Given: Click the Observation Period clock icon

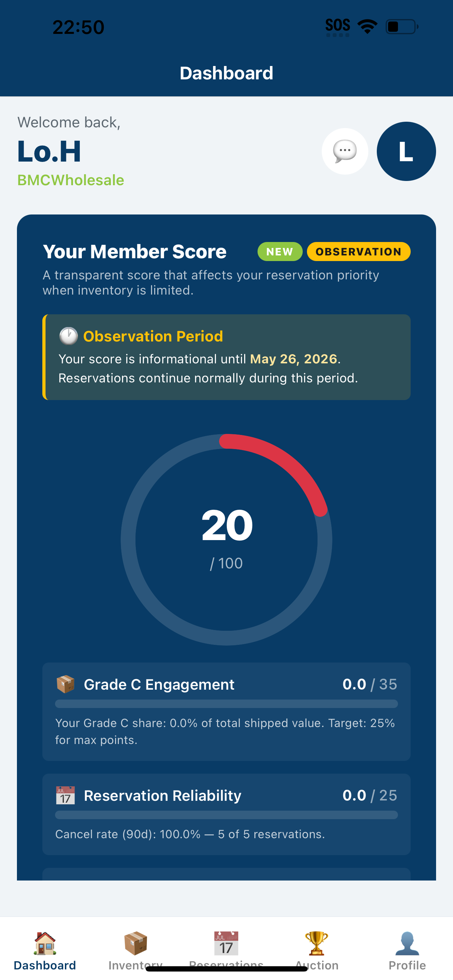Looking at the screenshot, I should [68, 336].
